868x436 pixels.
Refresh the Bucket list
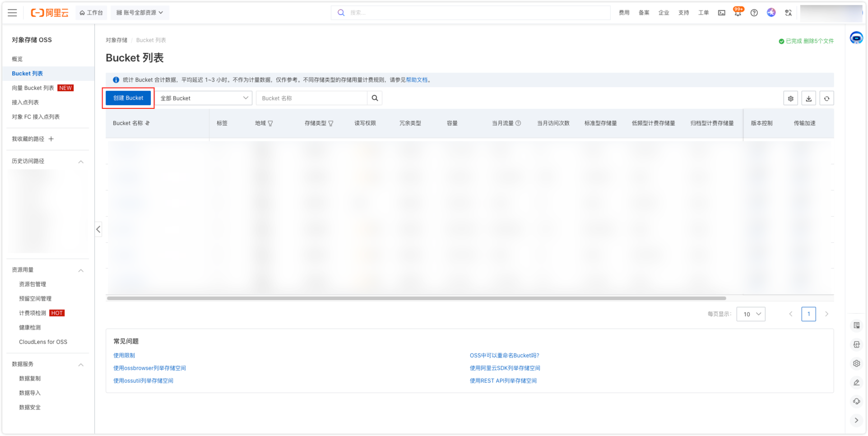[826, 98]
